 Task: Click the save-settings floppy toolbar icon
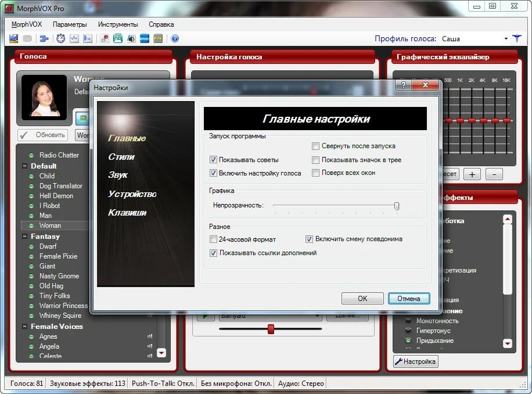click(x=13, y=38)
